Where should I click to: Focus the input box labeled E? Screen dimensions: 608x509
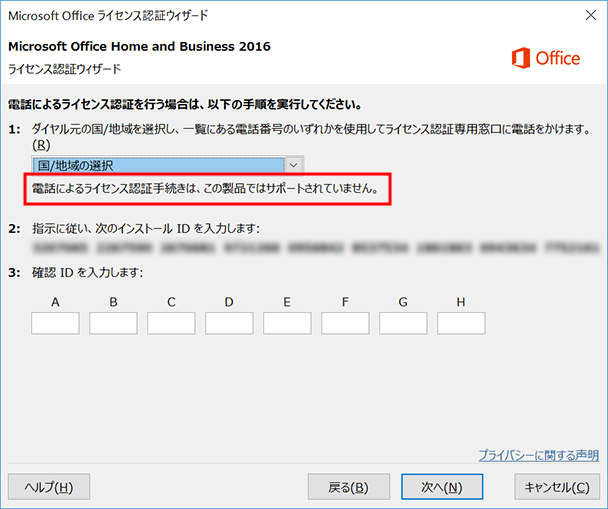click(287, 323)
